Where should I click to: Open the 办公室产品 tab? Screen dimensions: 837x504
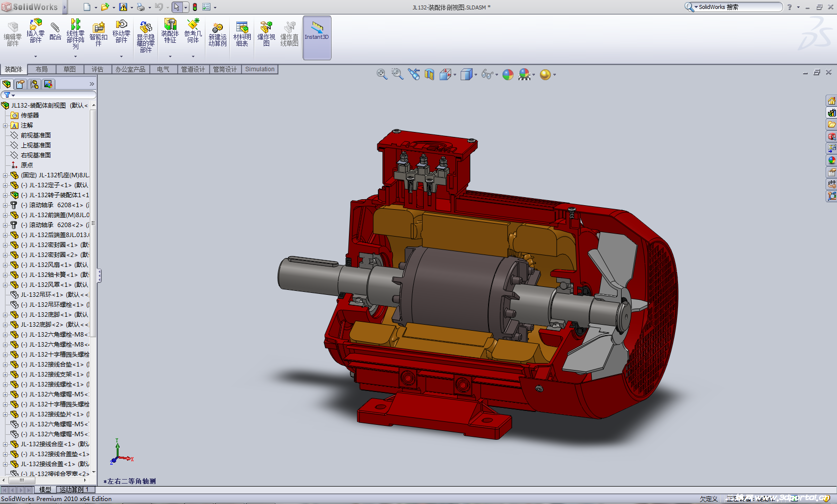pos(131,69)
